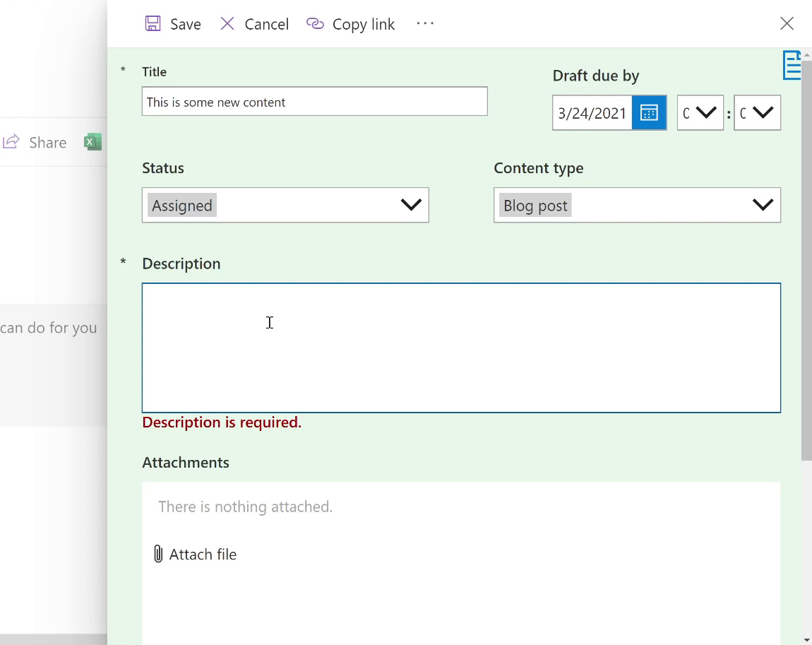This screenshot has height=645, width=812.
Task: Click the Attach file link
Action: click(x=203, y=554)
